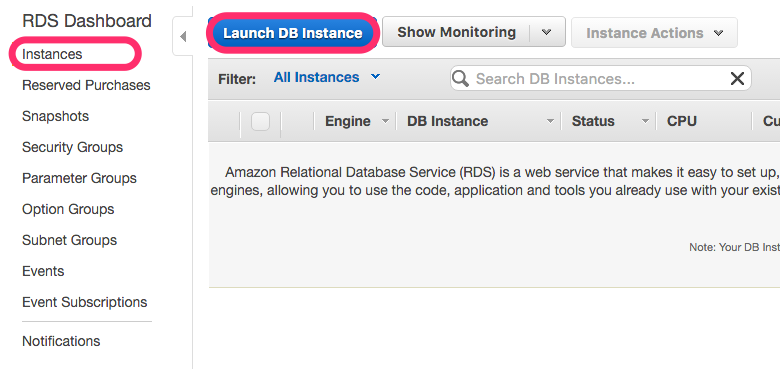Open Subnet Groups in the sidebar

pos(69,240)
